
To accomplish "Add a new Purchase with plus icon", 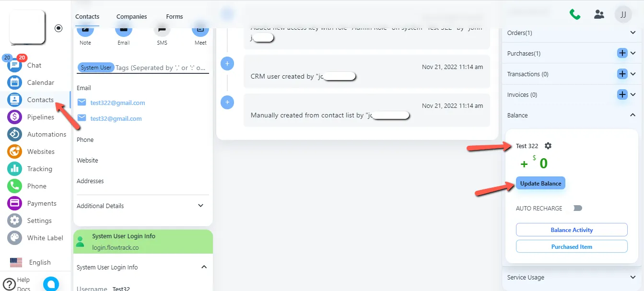I will (622, 53).
